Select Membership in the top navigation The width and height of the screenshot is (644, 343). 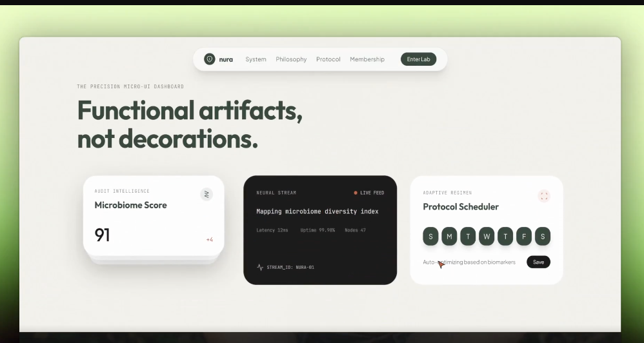(367, 59)
